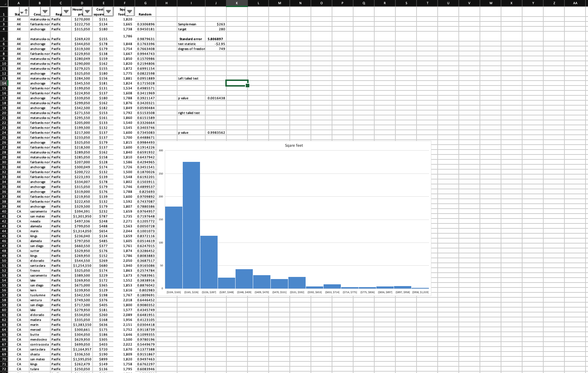Click the p value 0.0016438

pyautogui.click(x=216, y=98)
